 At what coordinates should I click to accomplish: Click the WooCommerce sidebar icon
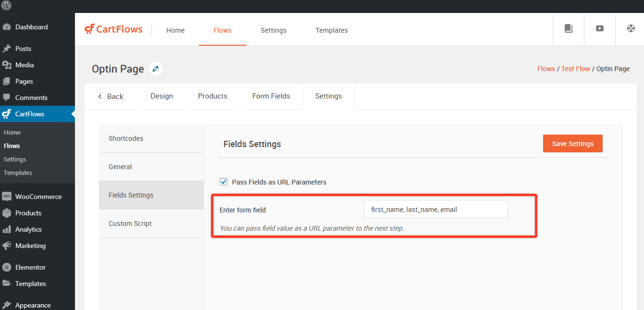[7, 197]
